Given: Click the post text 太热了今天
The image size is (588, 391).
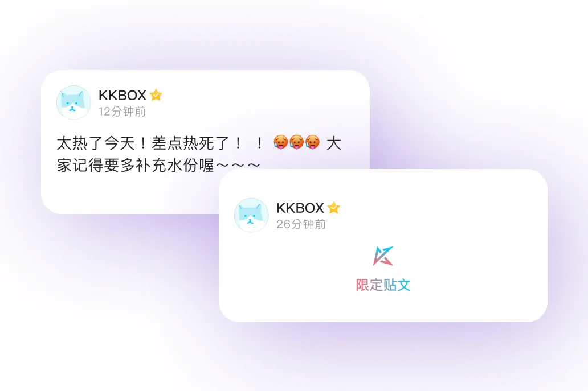Looking at the screenshot, I should (x=96, y=143).
